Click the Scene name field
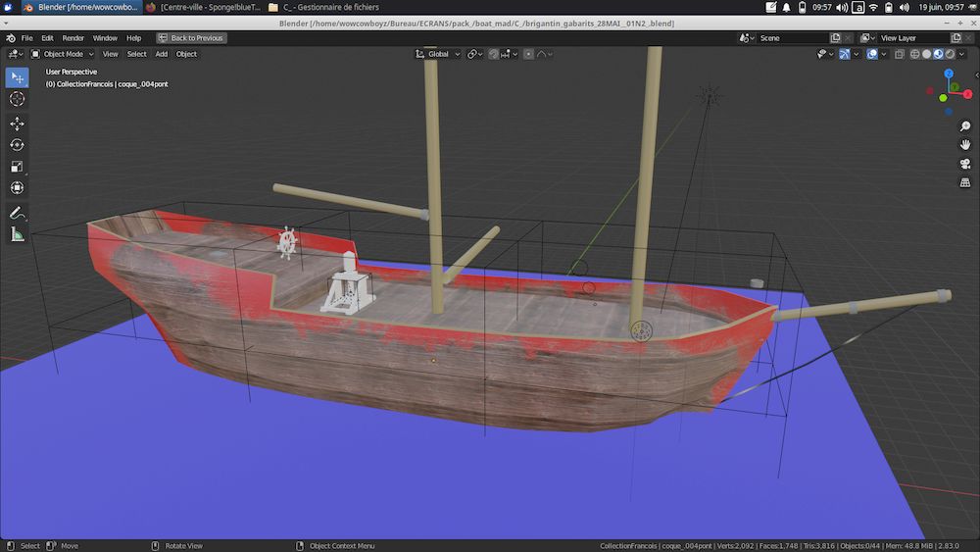Image resolution: width=980 pixels, height=552 pixels. (792, 38)
